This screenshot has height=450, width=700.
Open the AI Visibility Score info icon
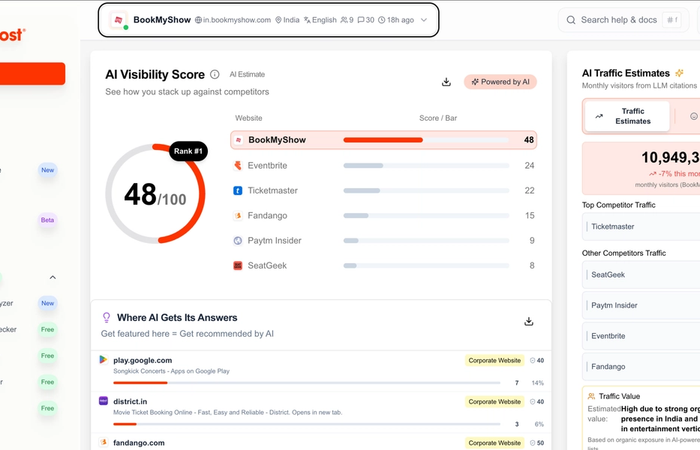(x=215, y=74)
